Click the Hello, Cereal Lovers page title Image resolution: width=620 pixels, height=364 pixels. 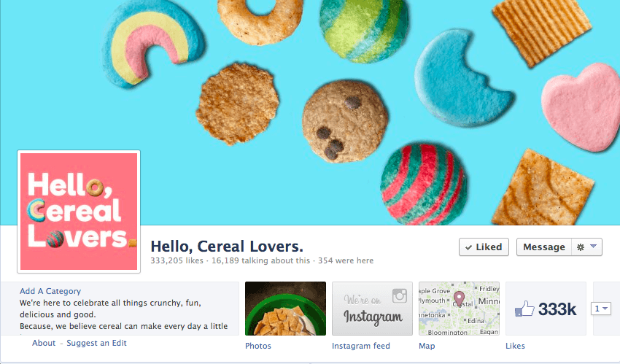tap(227, 247)
